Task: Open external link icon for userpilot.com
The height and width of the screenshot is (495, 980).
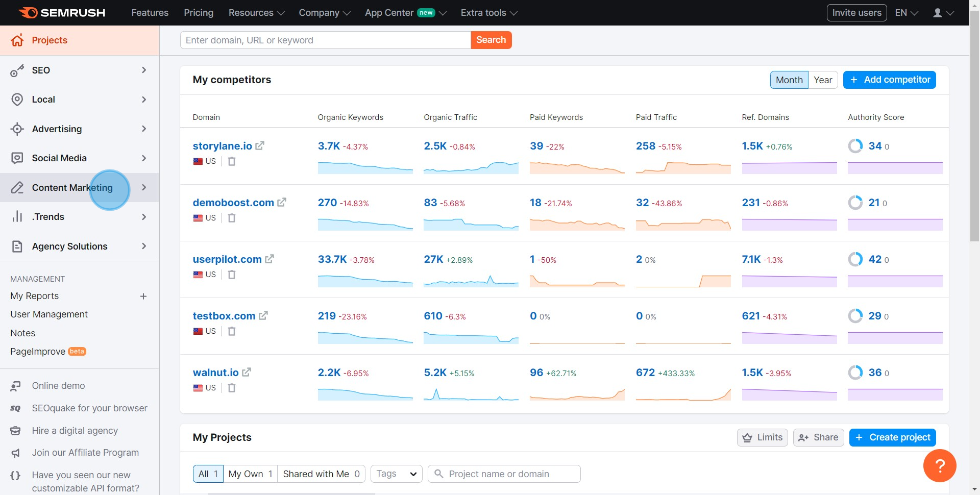Action: [269, 259]
